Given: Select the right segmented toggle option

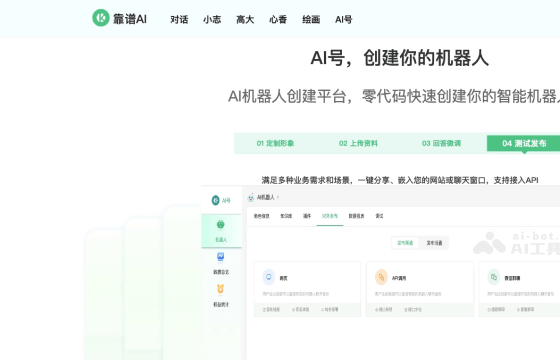Looking at the screenshot, I should pyautogui.click(x=434, y=243).
